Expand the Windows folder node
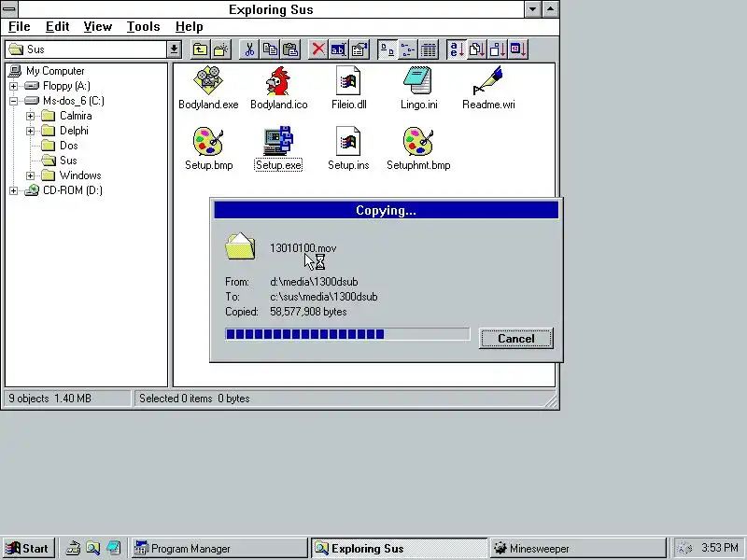The image size is (747, 560). (31, 175)
